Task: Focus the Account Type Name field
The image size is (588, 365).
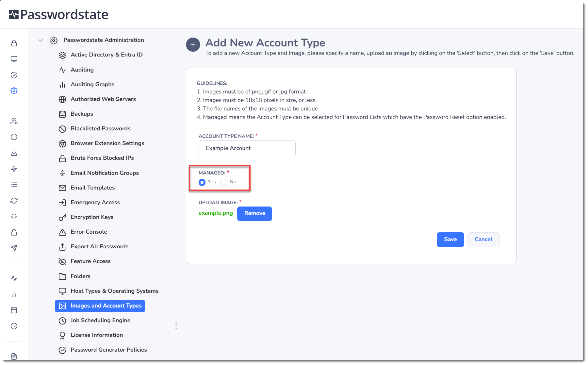Action: [x=247, y=148]
